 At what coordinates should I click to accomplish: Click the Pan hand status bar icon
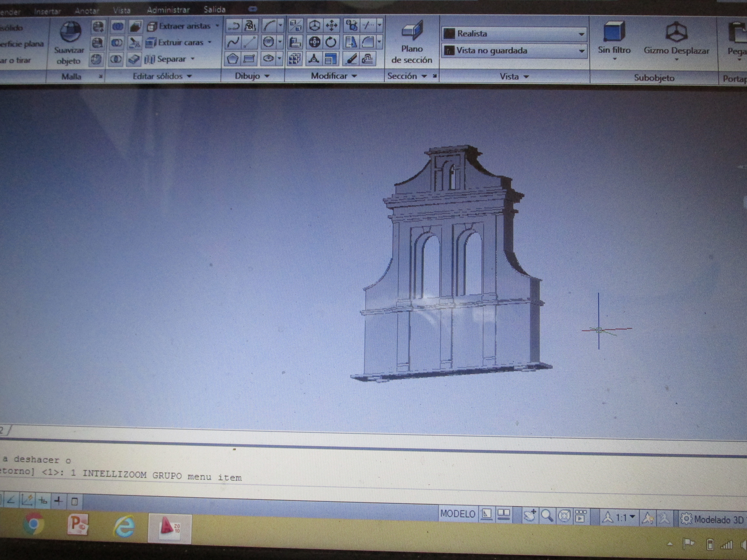(x=530, y=515)
